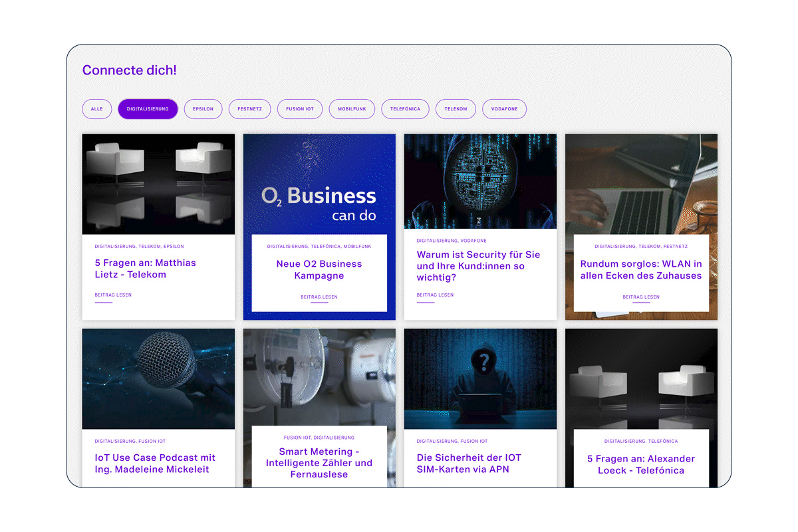Select the TELEFÓNICA filter pill
This screenshot has width=798, height=532.
406,109
